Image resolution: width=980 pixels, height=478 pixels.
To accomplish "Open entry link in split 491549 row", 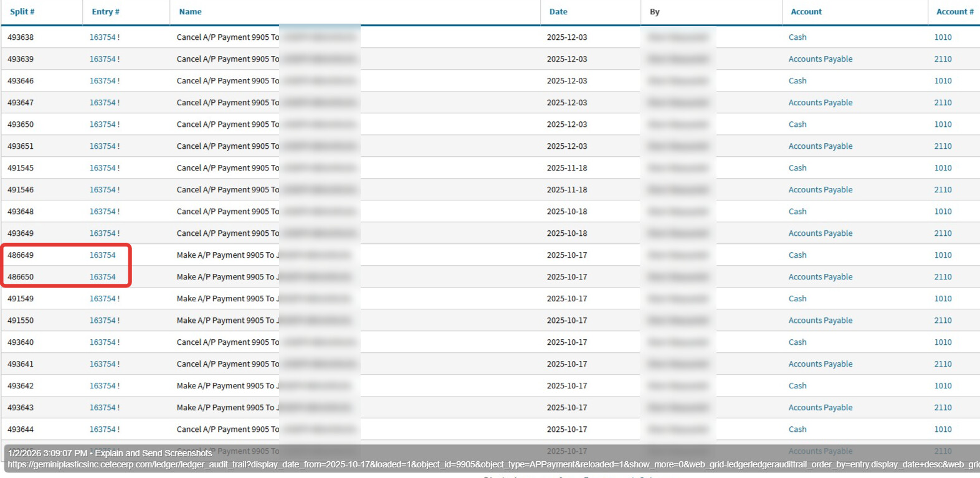I will pos(102,299).
